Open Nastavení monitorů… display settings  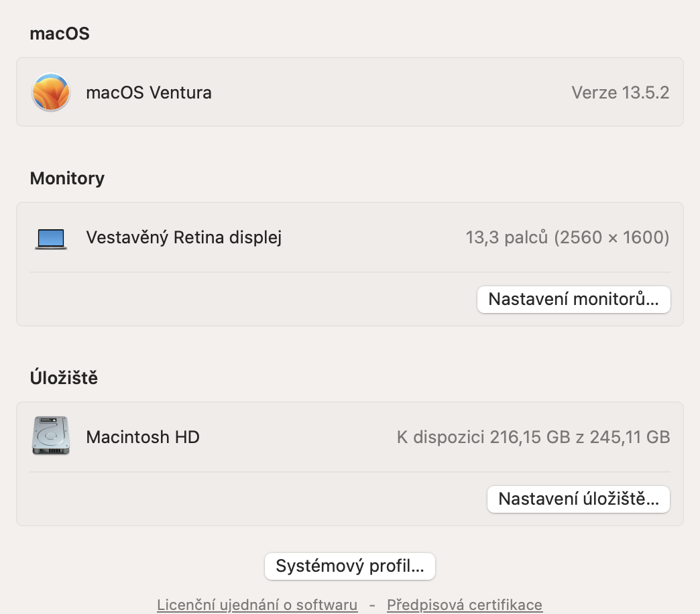point(573,299)
